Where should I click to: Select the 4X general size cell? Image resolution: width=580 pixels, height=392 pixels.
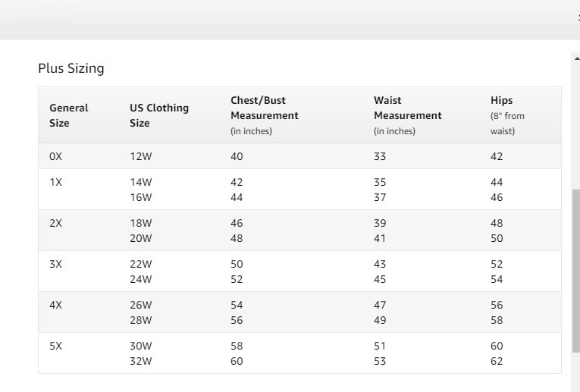coord(55,305)
